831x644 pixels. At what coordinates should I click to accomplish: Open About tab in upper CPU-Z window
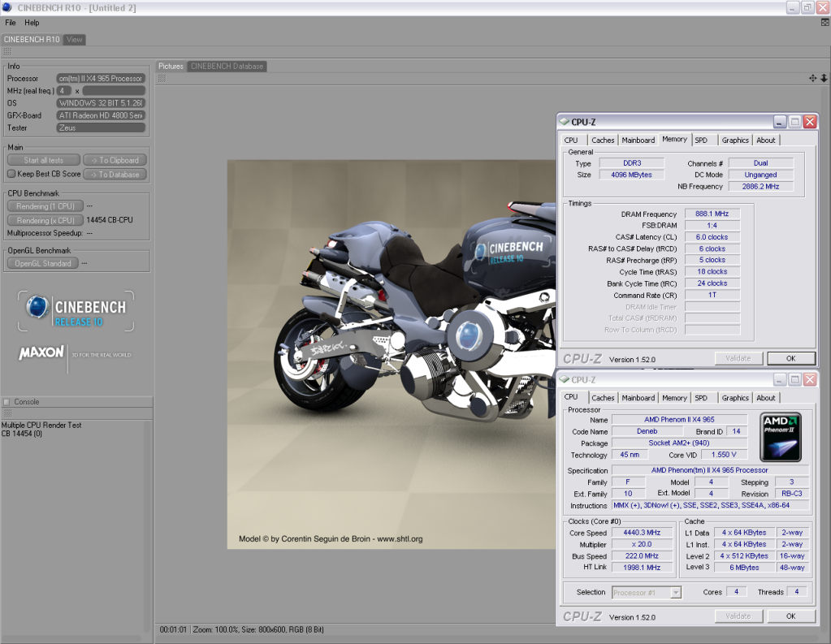[765, 140]
